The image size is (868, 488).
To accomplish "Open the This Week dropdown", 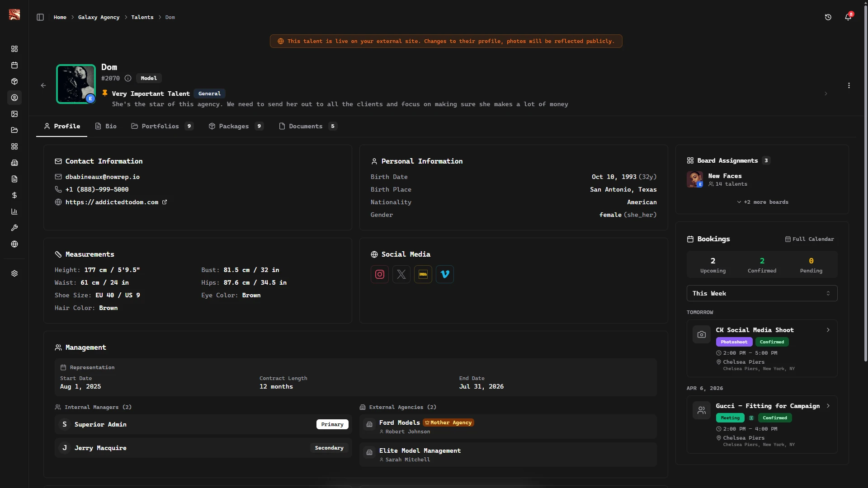I will [x=762, y=293].
